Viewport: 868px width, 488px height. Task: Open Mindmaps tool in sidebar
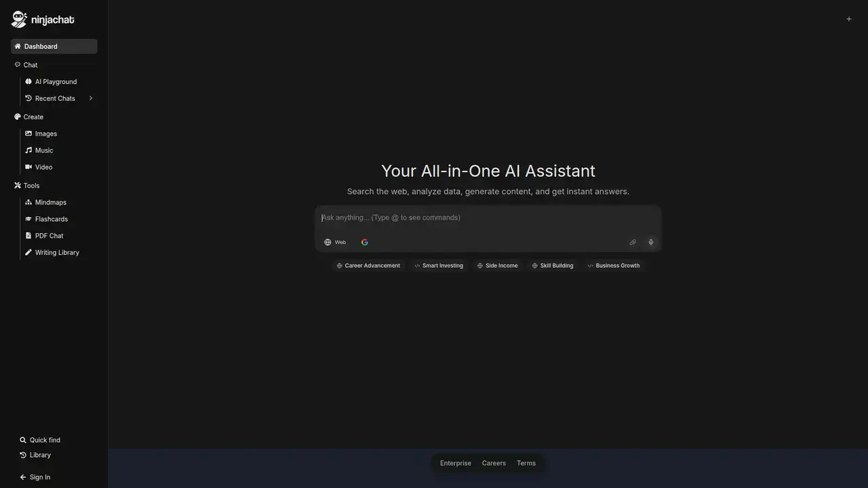[50, 203]
